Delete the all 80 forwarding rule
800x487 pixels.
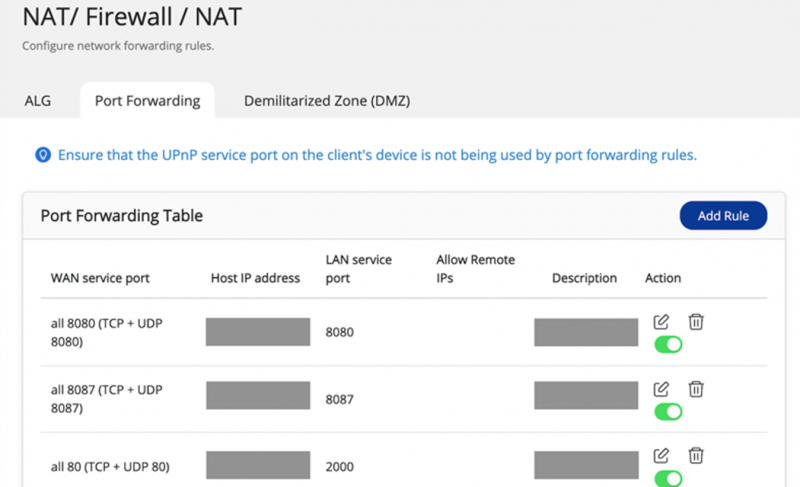696,456
